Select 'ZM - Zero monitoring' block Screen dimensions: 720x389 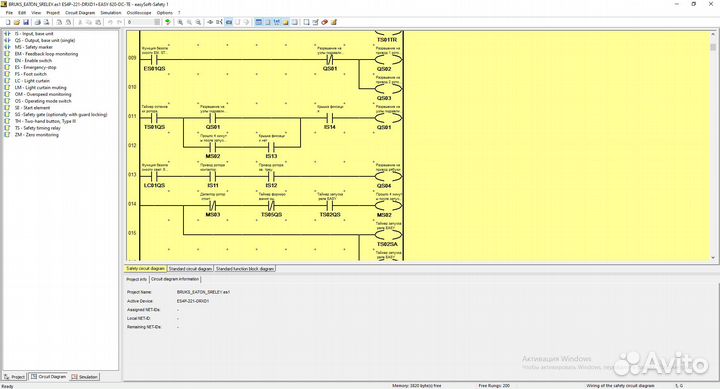[x=31, y=135]
